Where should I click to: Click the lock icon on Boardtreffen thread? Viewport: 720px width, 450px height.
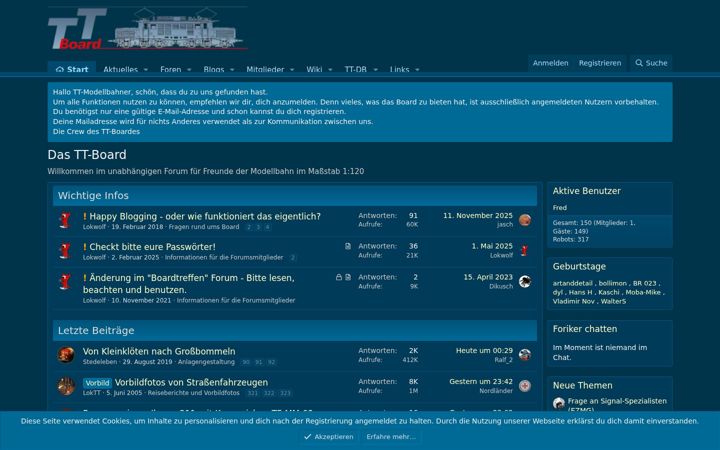(x=339, y=277)
